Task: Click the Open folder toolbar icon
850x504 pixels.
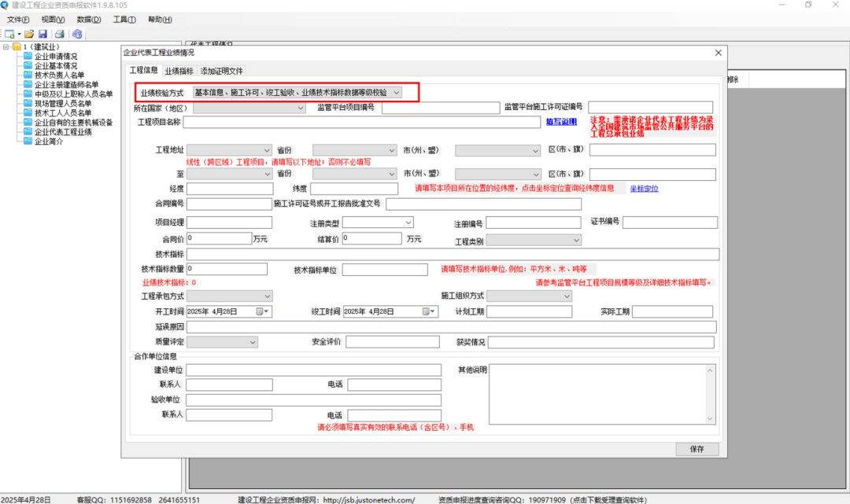Action: coord(29,34)
